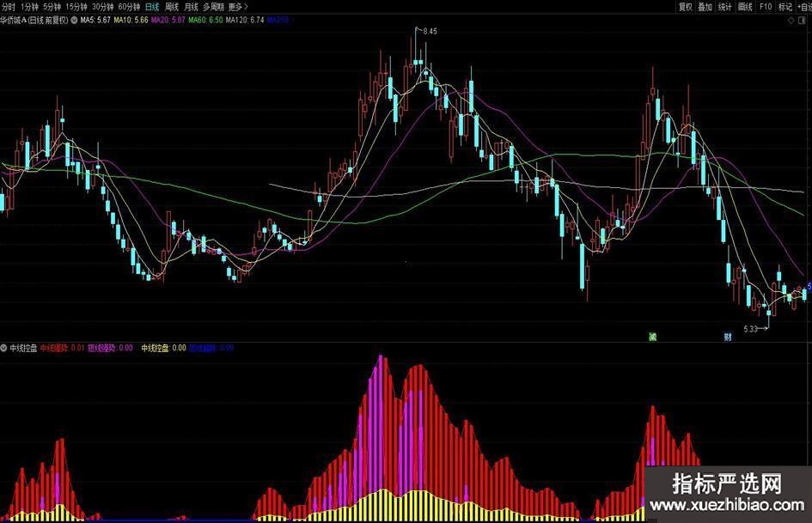Click the MA5: 5.67 label
Image resolution: width=812 pixels, height=523 pixels.
95,21
